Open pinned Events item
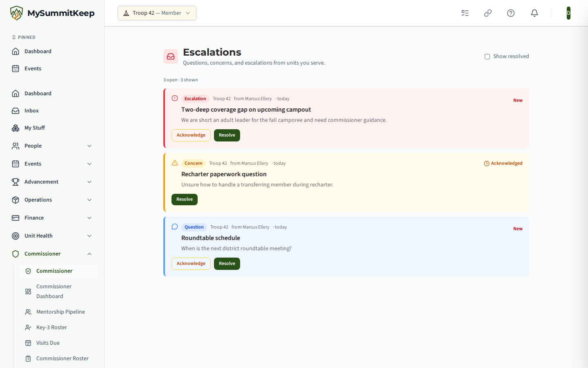The width and height of the screenshot is (588, 368). (52, 69)
